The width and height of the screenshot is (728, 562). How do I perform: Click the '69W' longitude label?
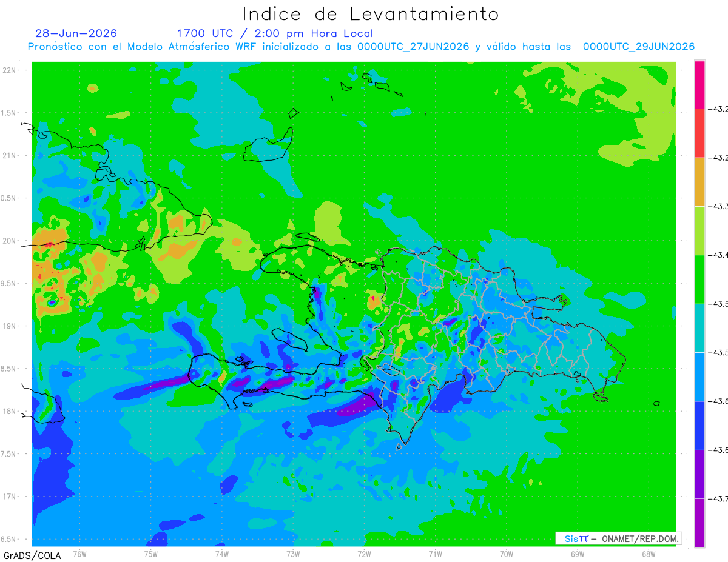tap(578, 554)
